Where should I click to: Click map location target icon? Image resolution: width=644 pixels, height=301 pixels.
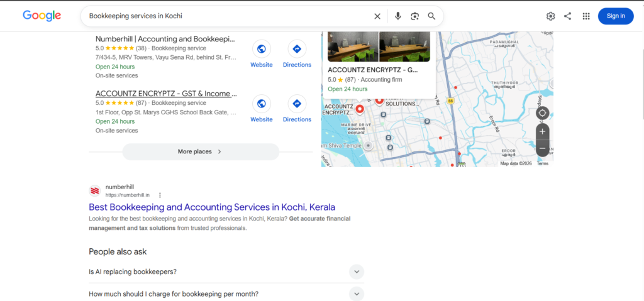pyautogui.click(x=542, y=113)
